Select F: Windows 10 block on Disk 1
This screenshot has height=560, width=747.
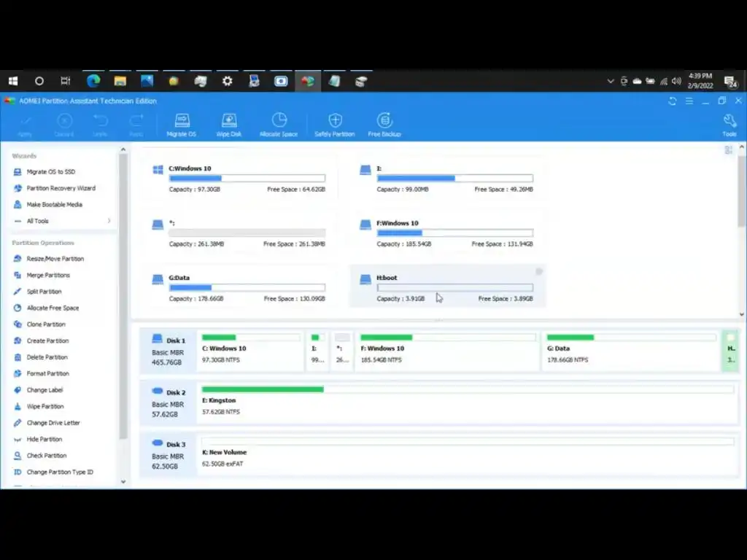447,351
